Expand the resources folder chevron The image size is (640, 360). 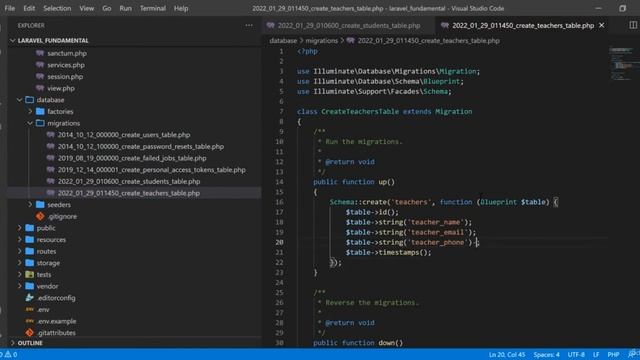[19, 240]
